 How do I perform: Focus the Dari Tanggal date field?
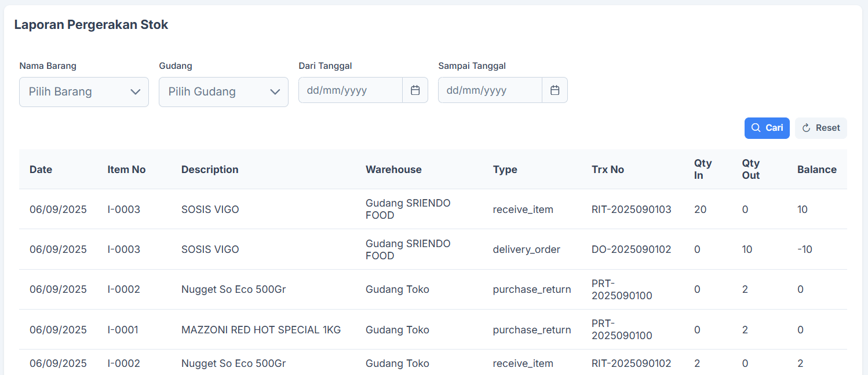point(350,90)
